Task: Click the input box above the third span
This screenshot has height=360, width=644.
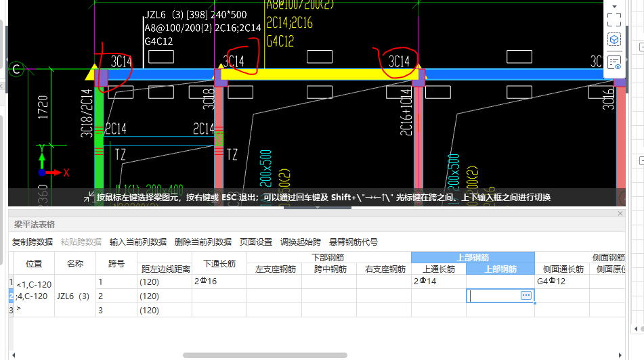Action: pyautogui.click(x=519, y=57)
